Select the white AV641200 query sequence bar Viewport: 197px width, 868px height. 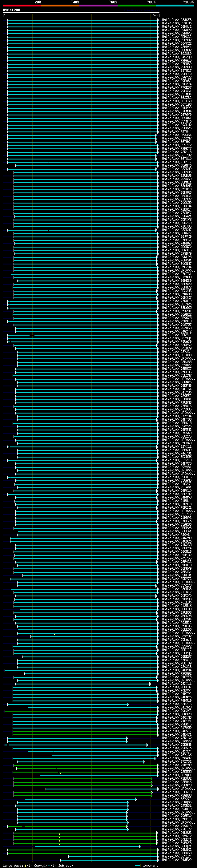pos(81,13)
